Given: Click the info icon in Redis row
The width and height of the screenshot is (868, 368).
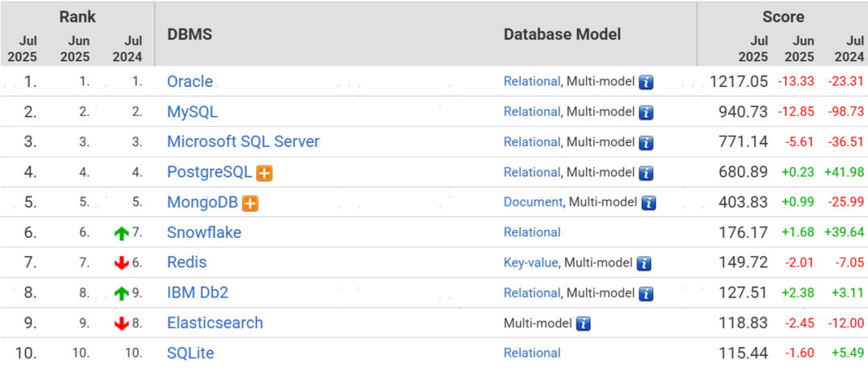Looking at the screenshot, I should [x=644, y=263].
